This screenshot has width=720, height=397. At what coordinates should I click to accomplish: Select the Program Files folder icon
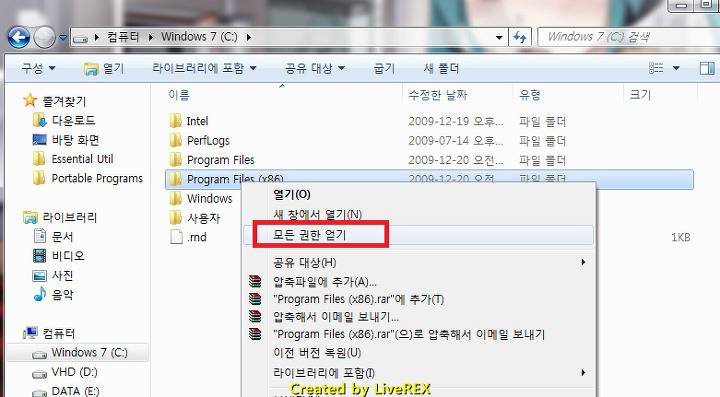tap(175, 159)
